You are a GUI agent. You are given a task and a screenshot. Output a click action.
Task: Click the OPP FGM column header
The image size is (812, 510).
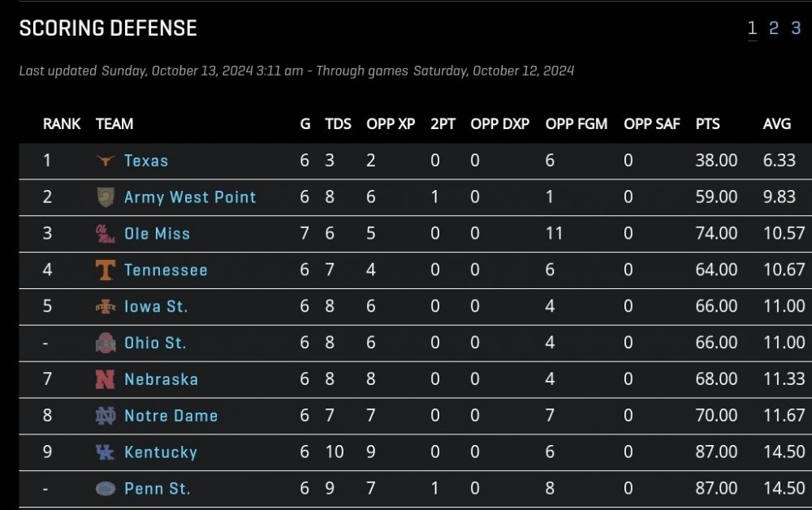tap(577, 124)
